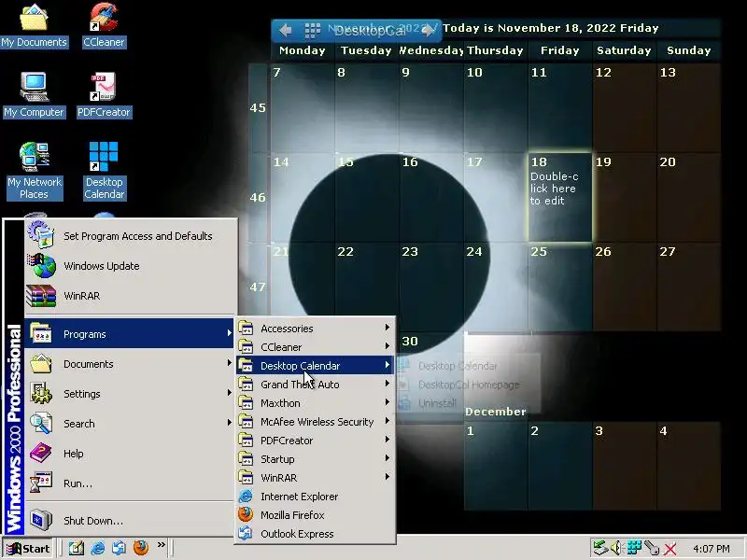Expand Search submenu in Start menu
The height and width of the screenshot is (560, 747).
(130, 424)
